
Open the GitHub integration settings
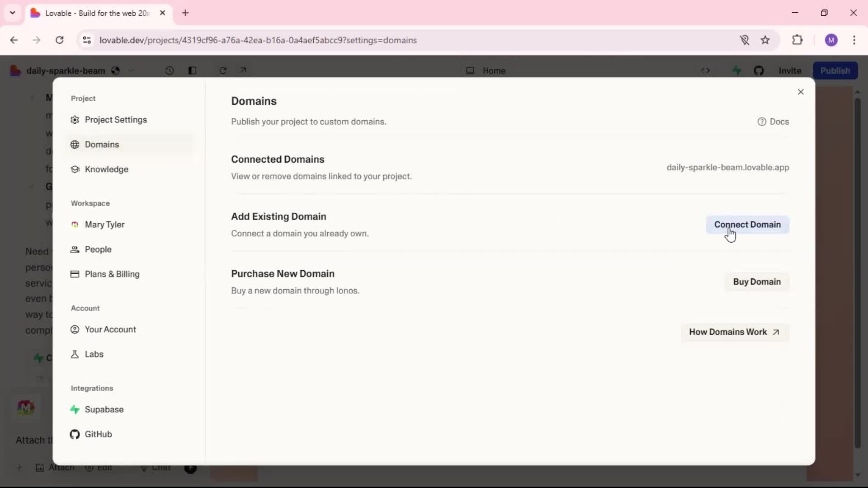pos(129,434)
